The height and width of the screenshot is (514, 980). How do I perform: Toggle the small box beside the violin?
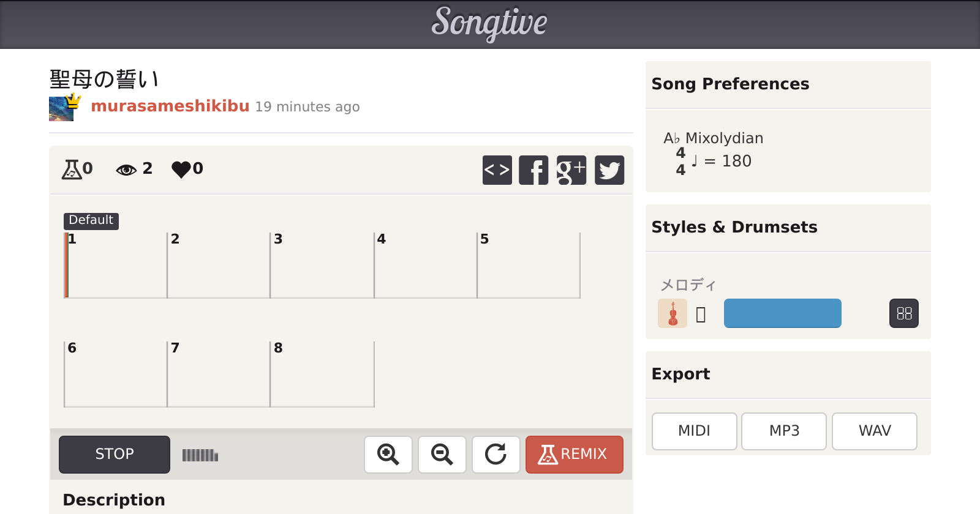click(701, 315)
